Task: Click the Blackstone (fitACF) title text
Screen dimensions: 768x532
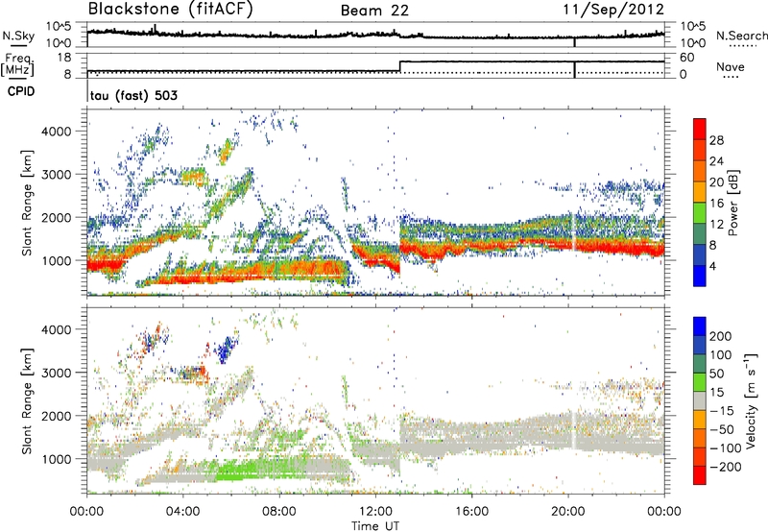Action: point(171,10)
